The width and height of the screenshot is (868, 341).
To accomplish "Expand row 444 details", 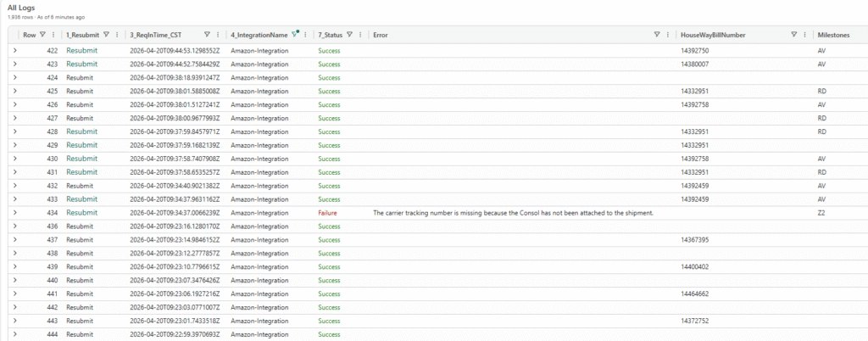I will click(14, 334).
